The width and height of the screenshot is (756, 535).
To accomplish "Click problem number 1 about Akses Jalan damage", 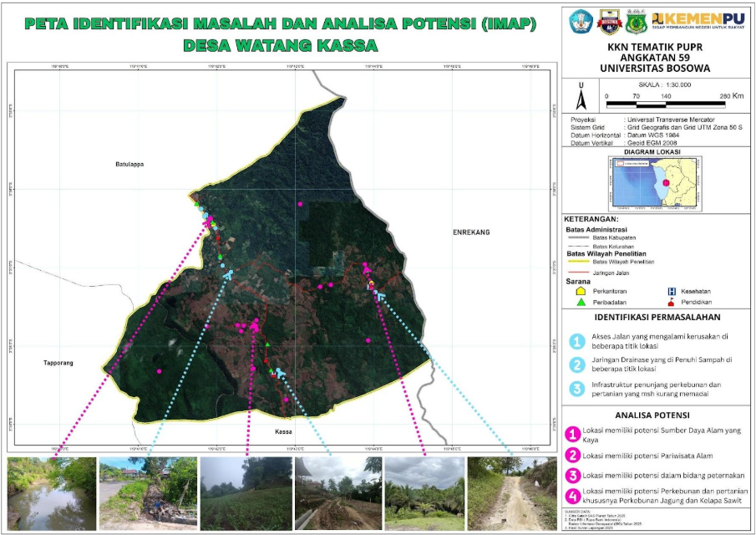I will 578,339.
